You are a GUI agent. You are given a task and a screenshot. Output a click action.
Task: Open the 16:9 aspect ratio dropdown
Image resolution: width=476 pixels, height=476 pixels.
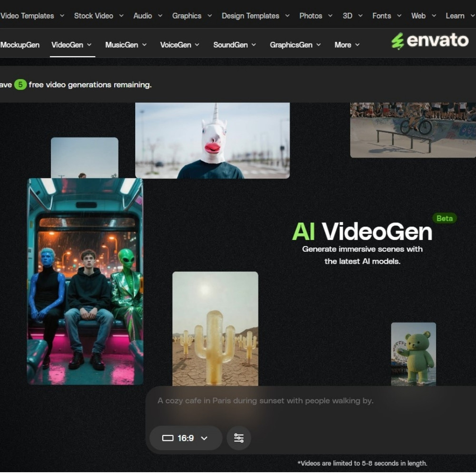pos(186,438)
